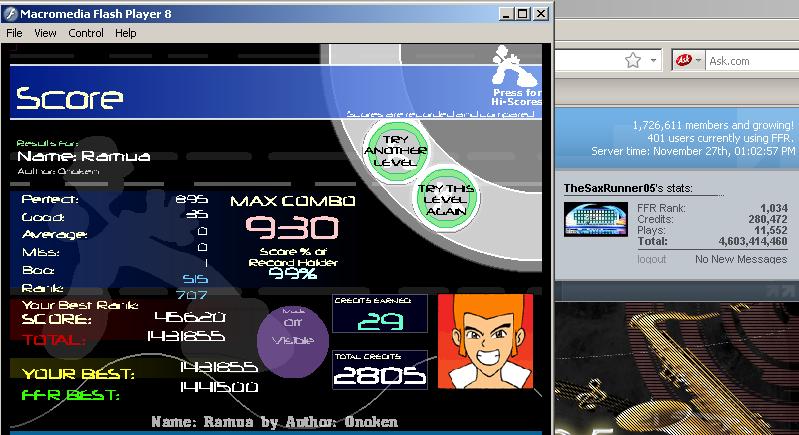This screenshot has height=435, width=799.
Task: Click the Ask search engine icon
Action: tap(683, 61)
